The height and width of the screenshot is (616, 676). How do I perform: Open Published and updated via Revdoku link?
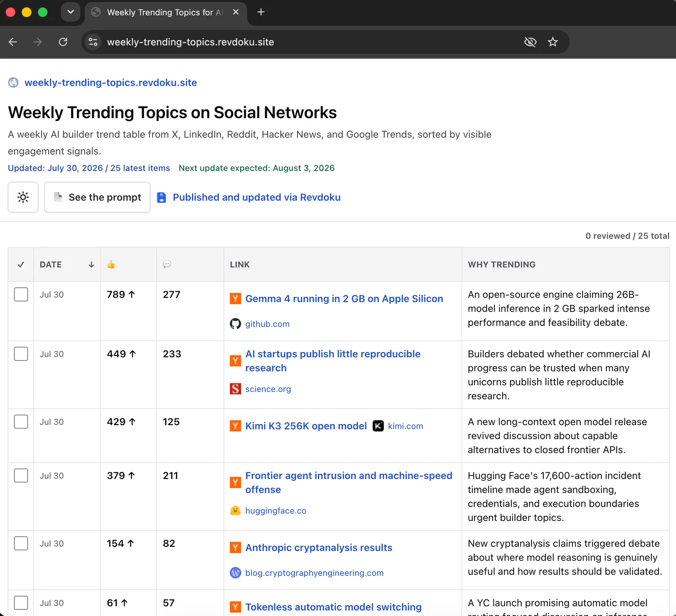pyautogui.click(x=256, y=197)
